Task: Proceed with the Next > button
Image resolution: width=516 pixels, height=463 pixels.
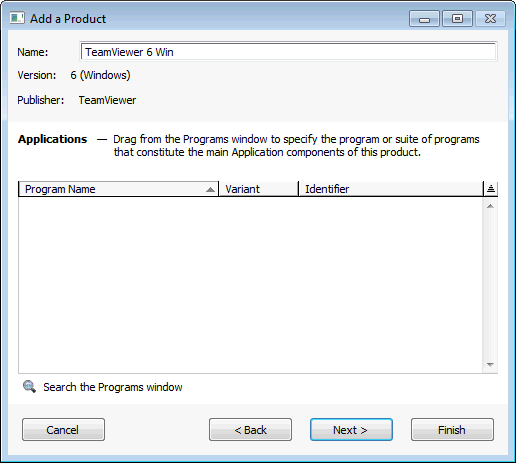Action: click(x=351, y=430)
